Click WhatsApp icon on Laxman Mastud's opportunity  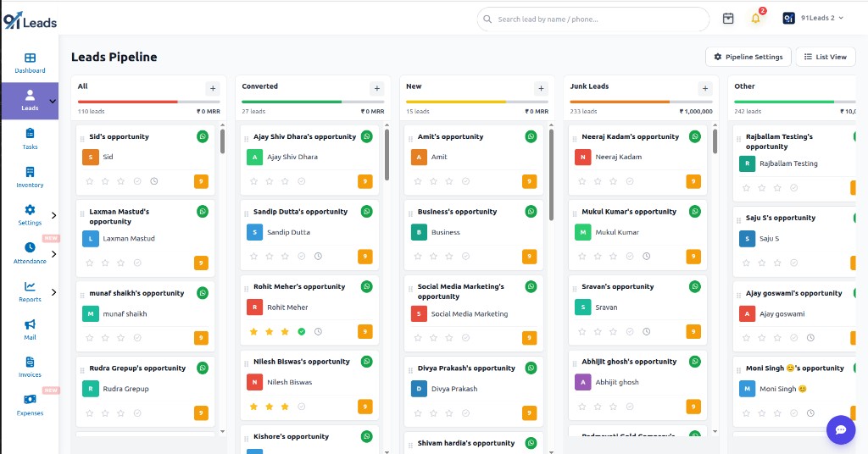[203, 211]
